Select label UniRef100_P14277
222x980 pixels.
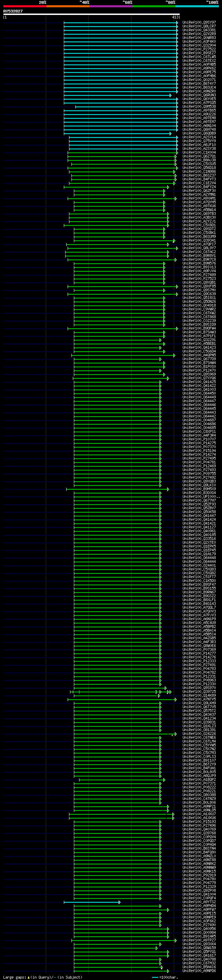tap(199, 653)
